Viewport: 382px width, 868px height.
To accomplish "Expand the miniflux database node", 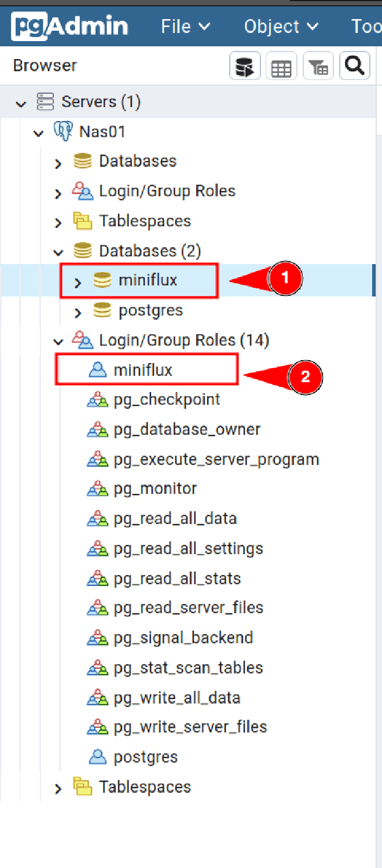I will pos(78,283).
